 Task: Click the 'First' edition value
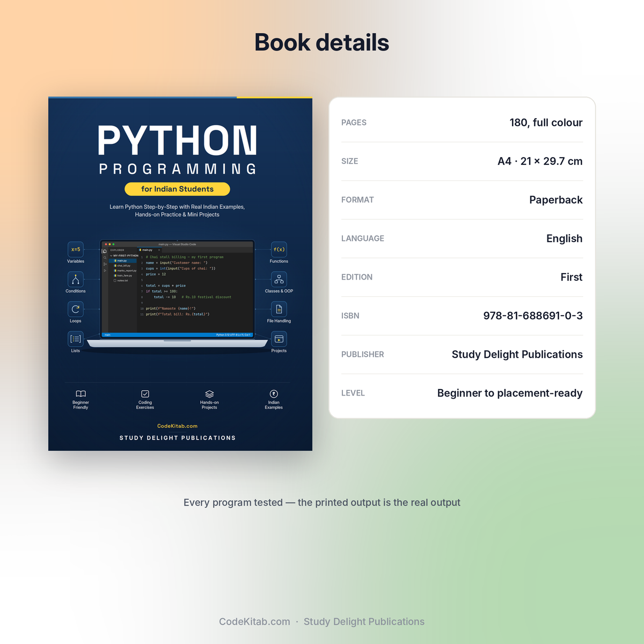pyautogui.click(x=572, y=277)
